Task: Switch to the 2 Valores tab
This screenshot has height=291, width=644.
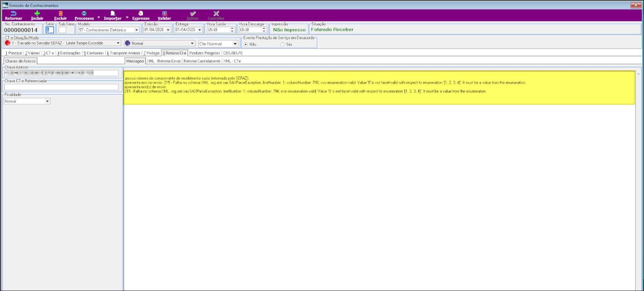Action: [33, 53]
